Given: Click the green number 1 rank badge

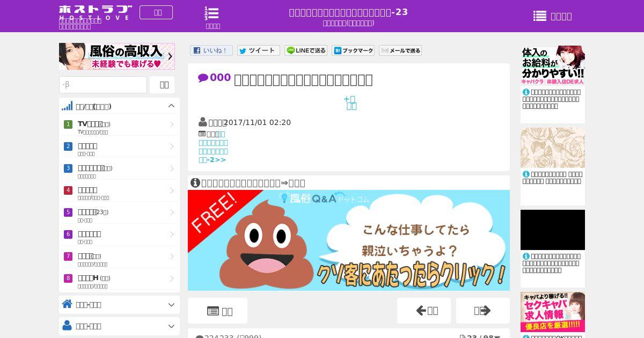Looking at the screenshot, I should click(x=68, y=124).
